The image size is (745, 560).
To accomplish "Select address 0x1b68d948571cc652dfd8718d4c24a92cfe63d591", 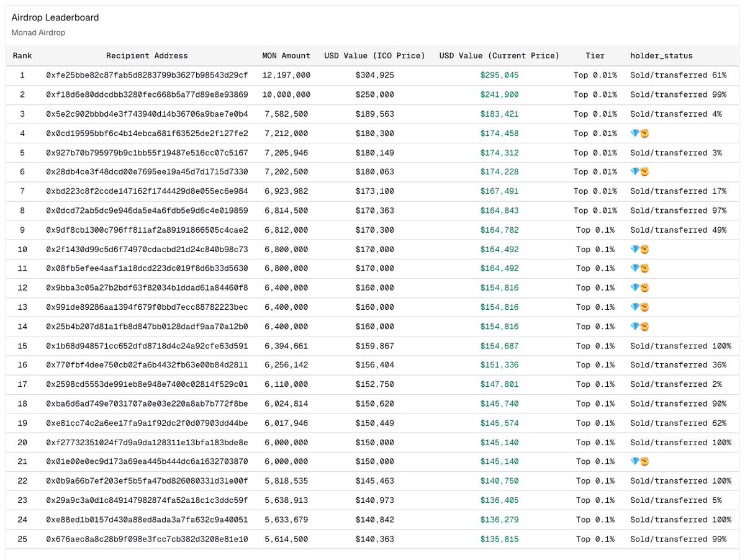I will pyautogui.click(x=147, y=346).
